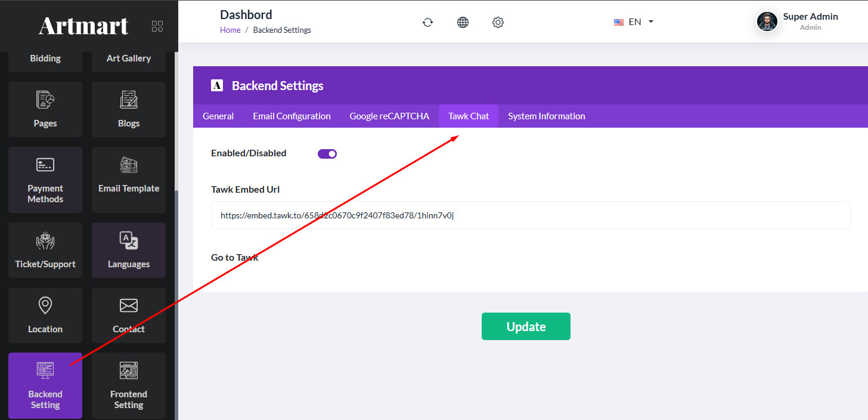Switch to the System Information tab
The height and width of the screenshot is (420, 868).
546,116
